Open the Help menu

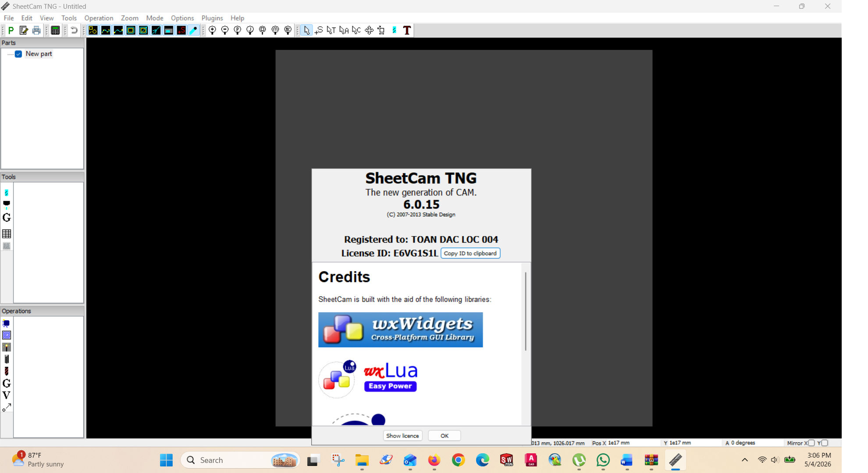pos(237,18)
